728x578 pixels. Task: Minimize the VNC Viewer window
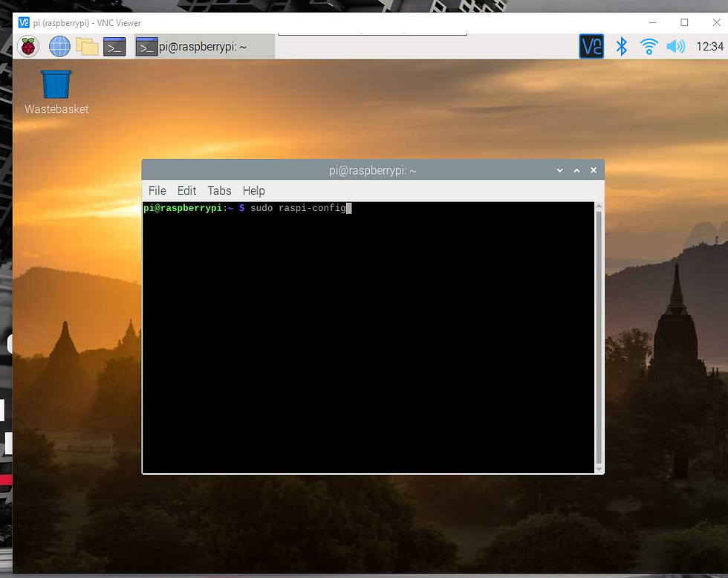click(x=652, y=22)
